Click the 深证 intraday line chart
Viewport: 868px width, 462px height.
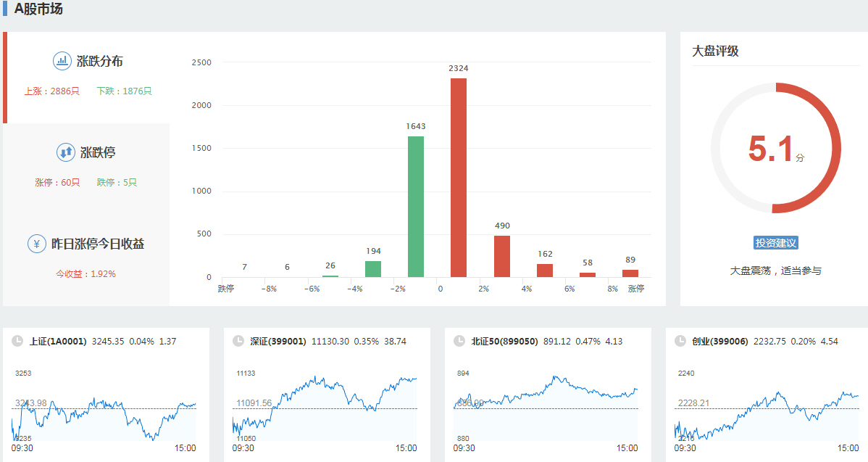click(x=325, y=406)
